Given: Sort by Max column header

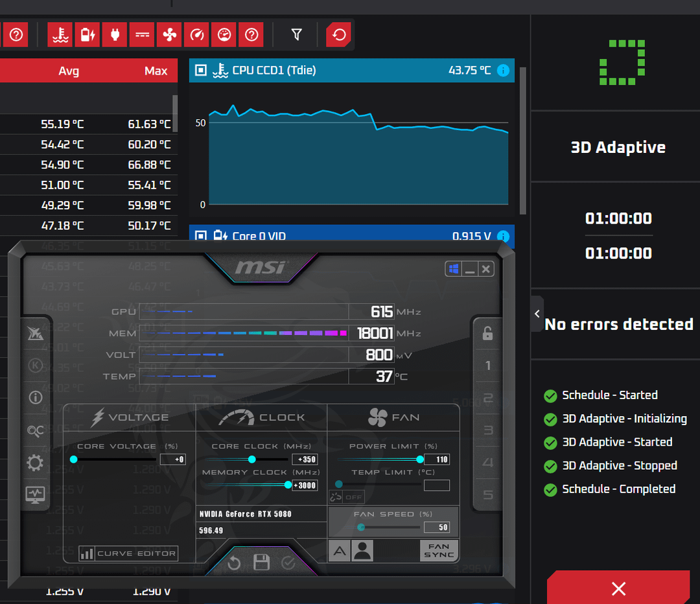Looking at the screenshot, I should pyautogui.click(x=156, y=71).
